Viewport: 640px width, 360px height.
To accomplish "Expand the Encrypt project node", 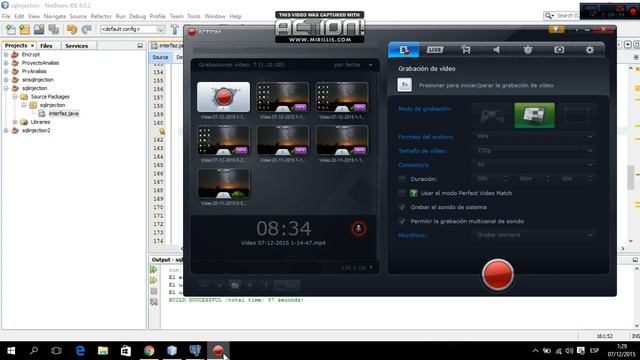I will pos(6,54).
